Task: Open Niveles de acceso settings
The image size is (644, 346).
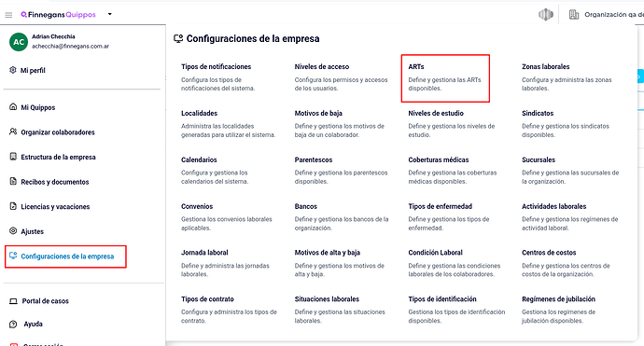Action: pos(322,66)
